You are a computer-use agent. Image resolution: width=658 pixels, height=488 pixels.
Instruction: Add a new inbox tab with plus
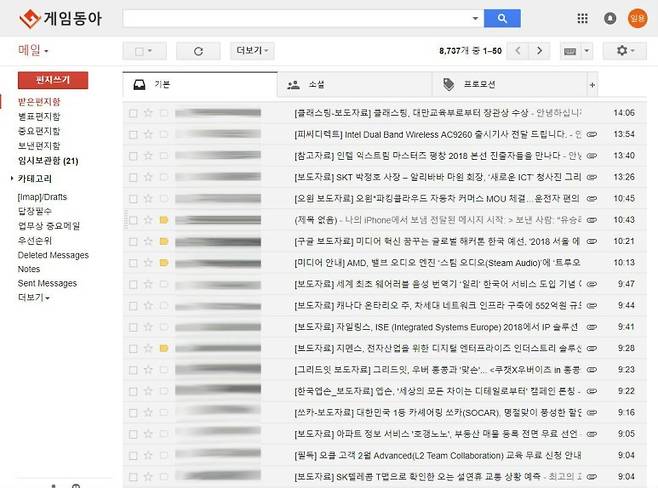(x=592, y=85)
